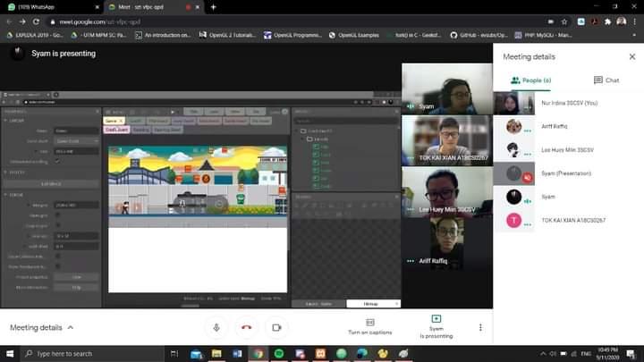Click the Windows Start button

tap(11, 354)
